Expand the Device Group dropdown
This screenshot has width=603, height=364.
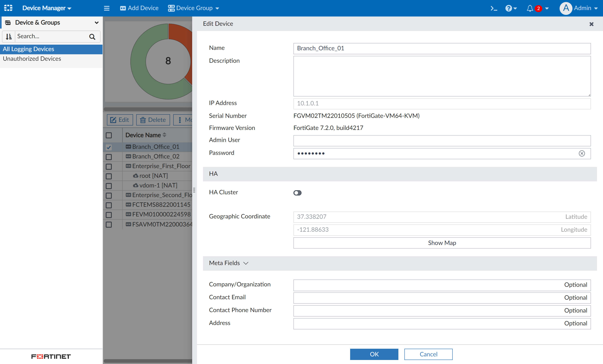(193, 8)
